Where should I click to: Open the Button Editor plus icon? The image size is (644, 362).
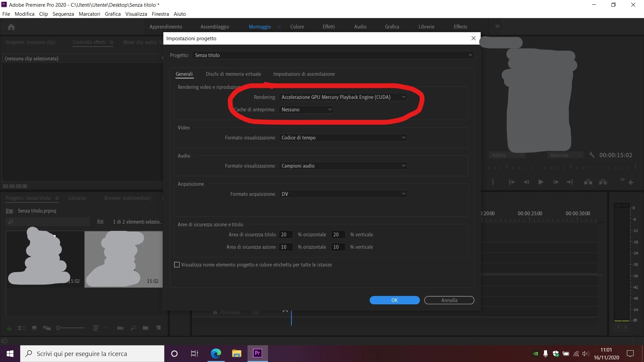pos(631,183)
